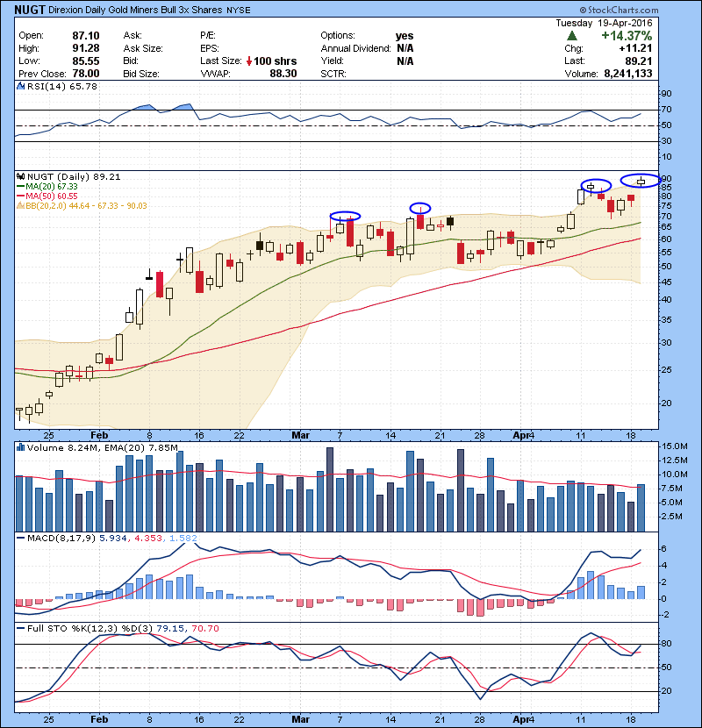Click the date Tuesday 19-Apr-2016
This screenshot has height=728, width=702.
click(604, 23)
